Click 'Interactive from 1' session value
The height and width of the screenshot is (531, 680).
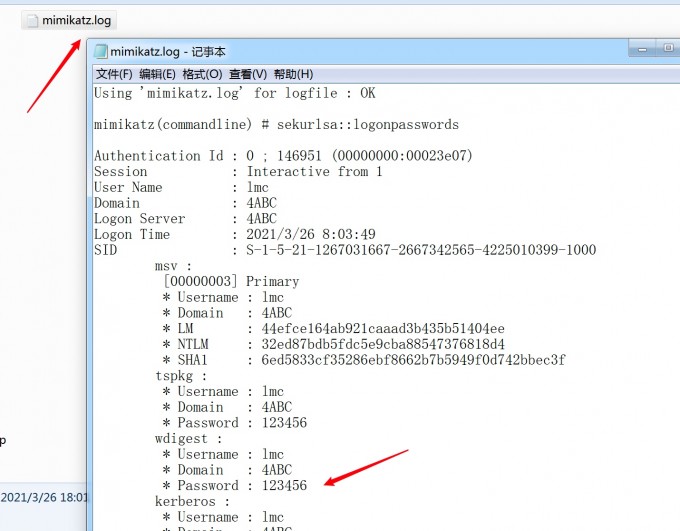coord(314,172)
